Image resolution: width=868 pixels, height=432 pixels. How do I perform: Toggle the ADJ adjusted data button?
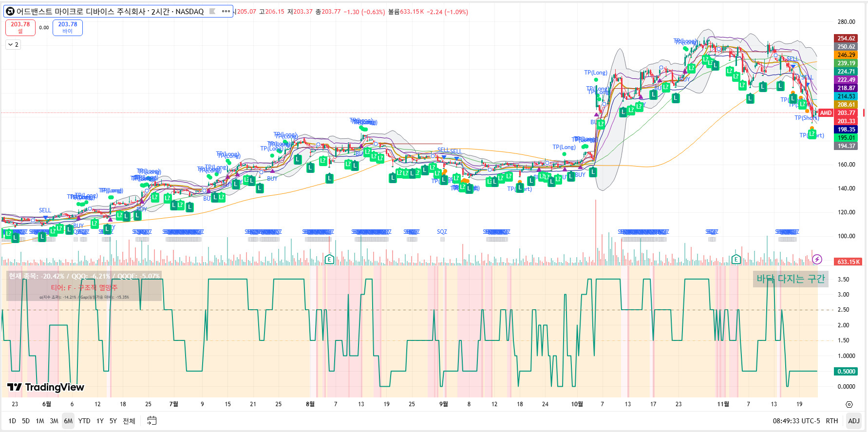pos(853,421)
